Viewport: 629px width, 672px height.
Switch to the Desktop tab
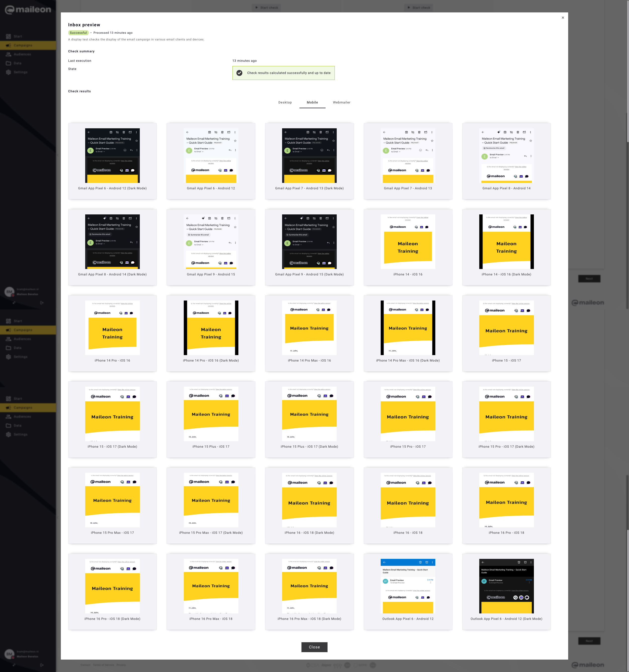(x=285, y=102)
